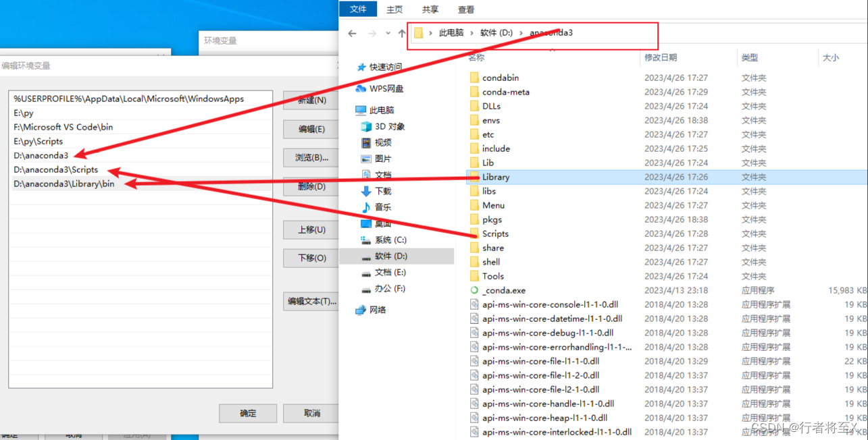Select 软件 (D:) drive in sidebar
The image size is (868, 440).
click(x=397, y=256)
